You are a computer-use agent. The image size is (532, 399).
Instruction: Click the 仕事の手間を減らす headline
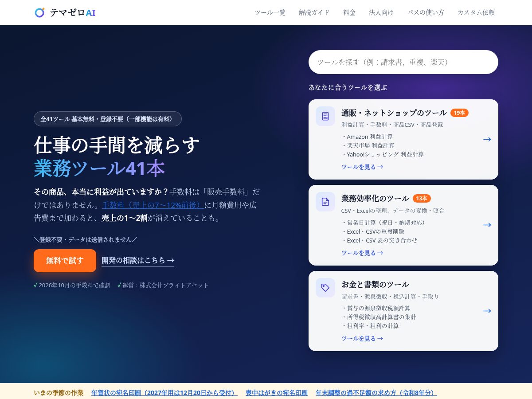(x=117, y=145)
